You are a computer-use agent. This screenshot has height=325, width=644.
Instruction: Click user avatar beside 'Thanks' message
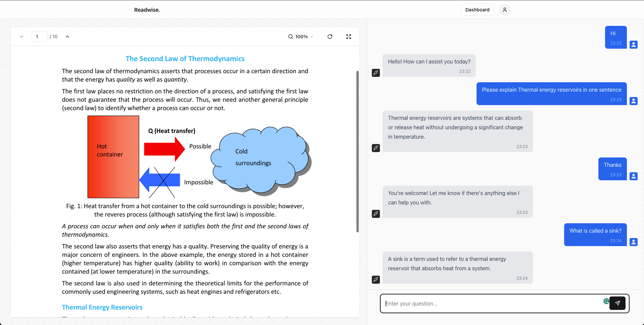click(633, 176)
